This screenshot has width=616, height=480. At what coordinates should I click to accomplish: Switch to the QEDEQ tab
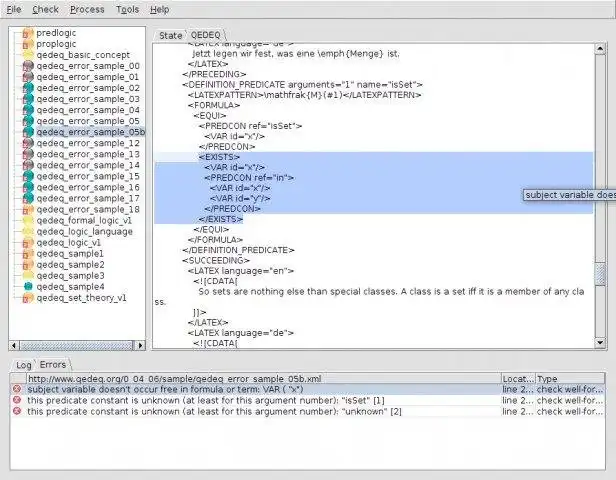(x=205, y=35)
